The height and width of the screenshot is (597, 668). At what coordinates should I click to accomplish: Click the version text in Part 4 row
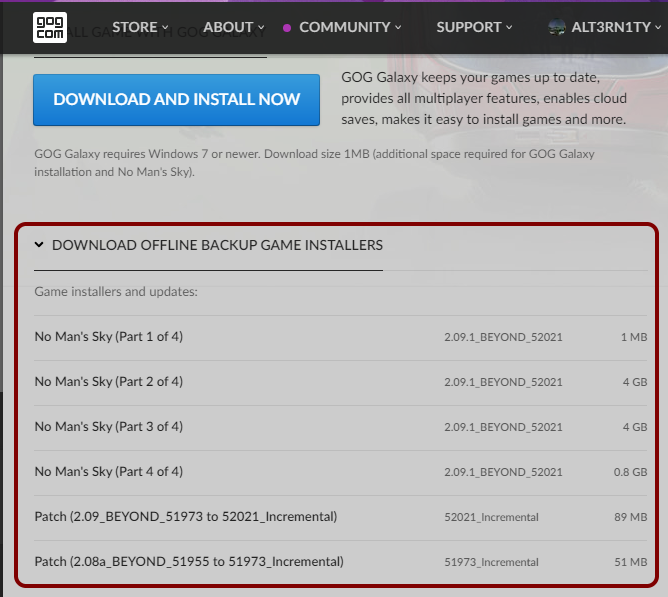[x=503, y=472]
